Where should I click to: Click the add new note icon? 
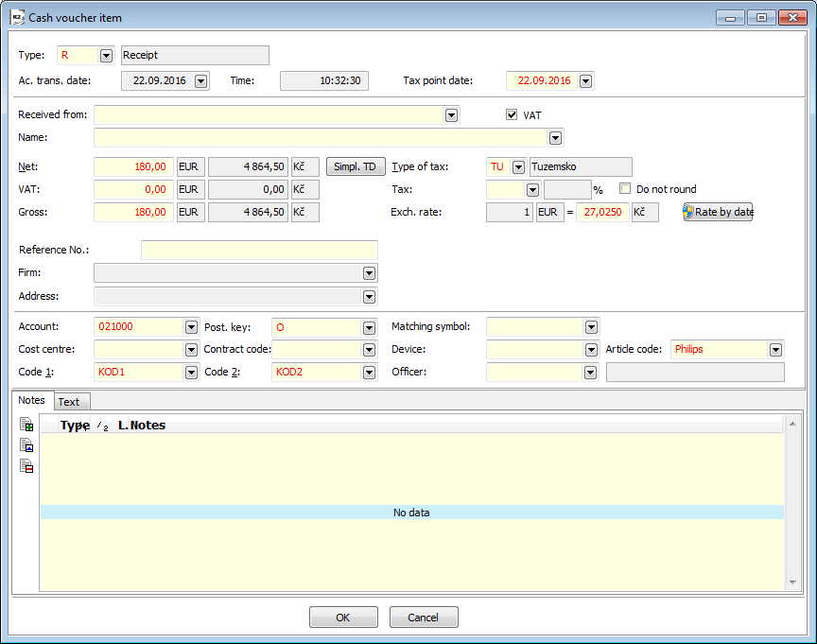point(26,425)
